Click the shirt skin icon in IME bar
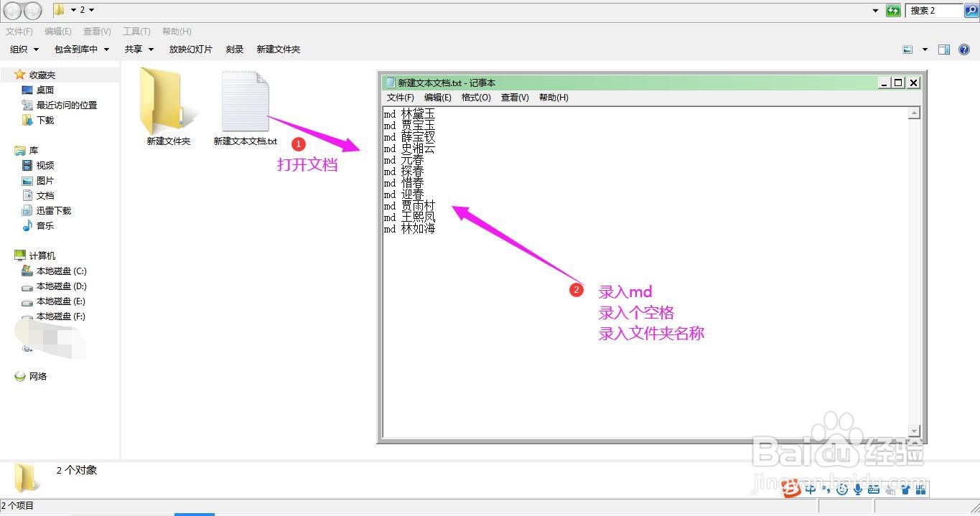 (906, 489)
